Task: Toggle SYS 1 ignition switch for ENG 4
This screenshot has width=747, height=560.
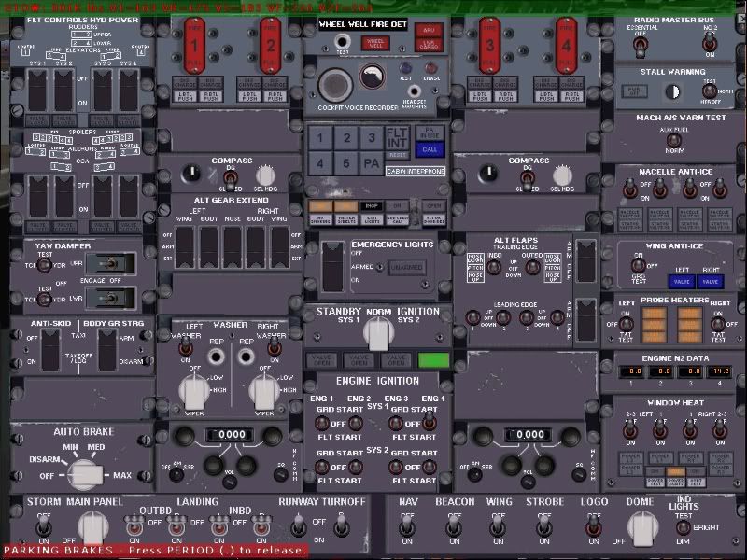Action: click(x=430, y=419)
